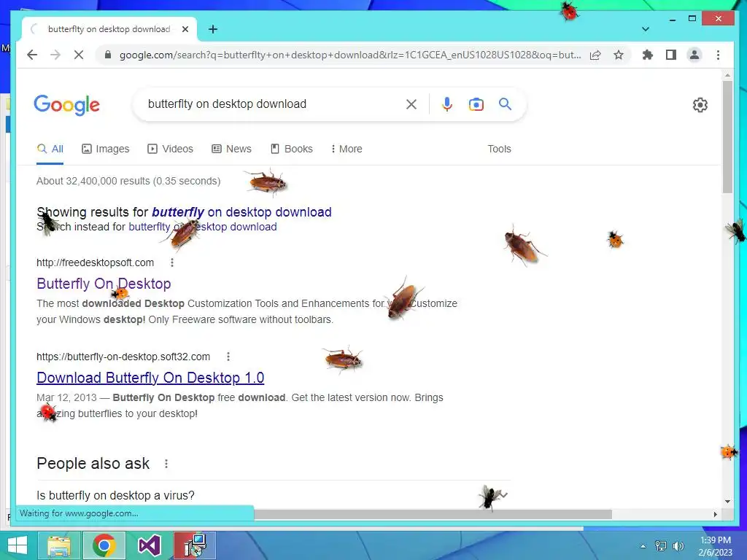
Task: Open the tab search chevron
Action: pos(646,29)
